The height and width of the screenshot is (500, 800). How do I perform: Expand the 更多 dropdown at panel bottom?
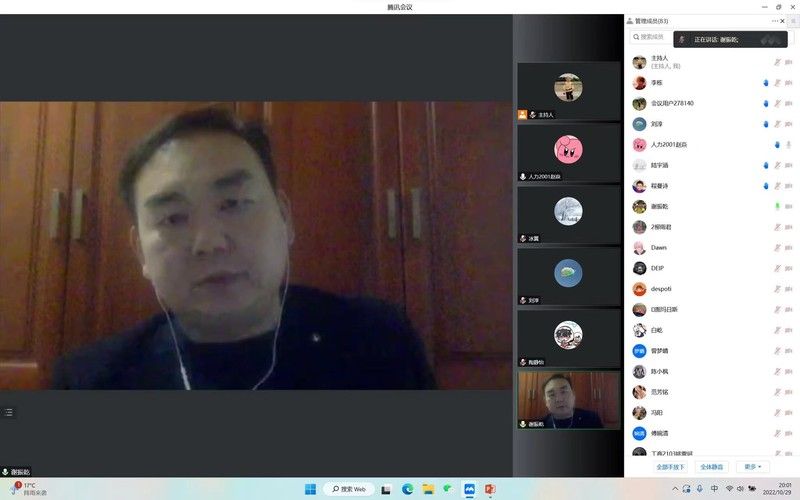click(x=753, y=466)
